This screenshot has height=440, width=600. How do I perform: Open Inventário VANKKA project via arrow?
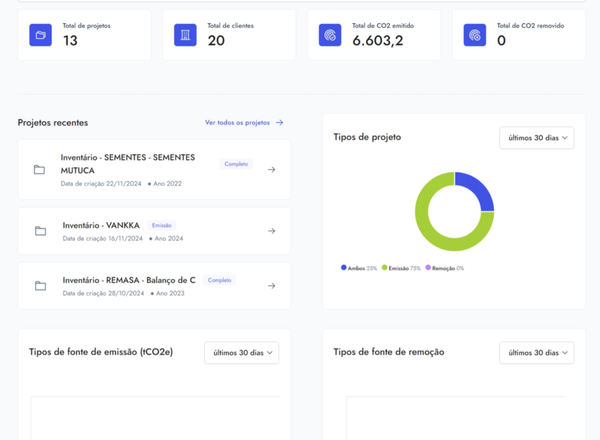coord(271,231)
